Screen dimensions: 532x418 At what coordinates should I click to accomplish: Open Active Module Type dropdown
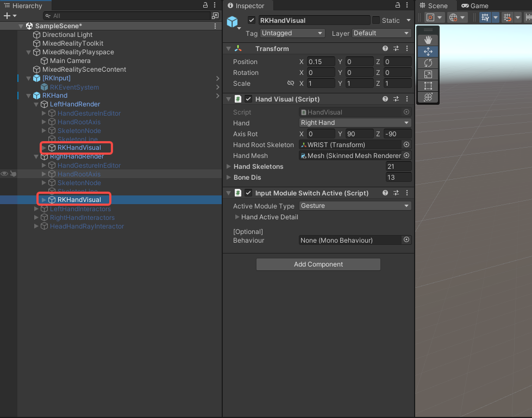coord(355,206)
